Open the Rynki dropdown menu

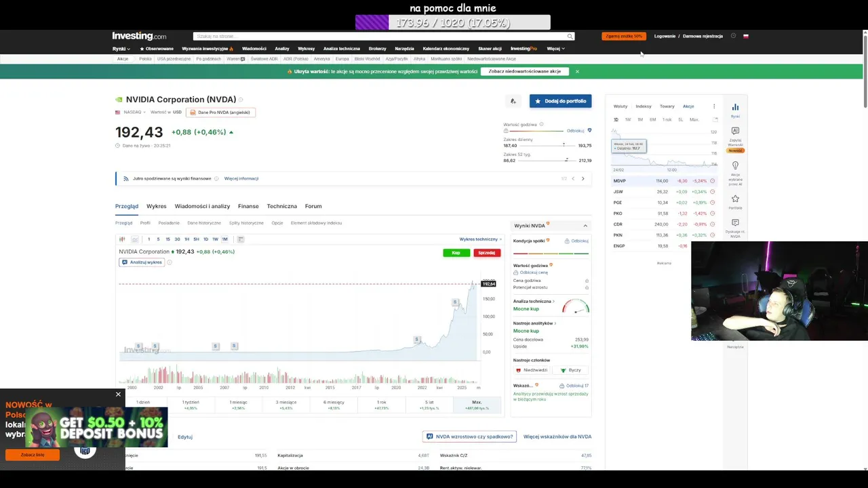click(121, 49)
